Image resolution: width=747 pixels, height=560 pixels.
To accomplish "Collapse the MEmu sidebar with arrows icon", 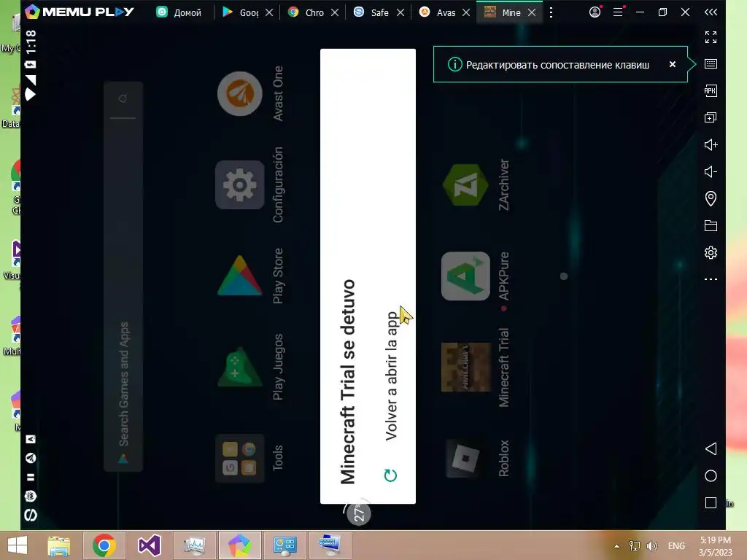I will 711,12.
